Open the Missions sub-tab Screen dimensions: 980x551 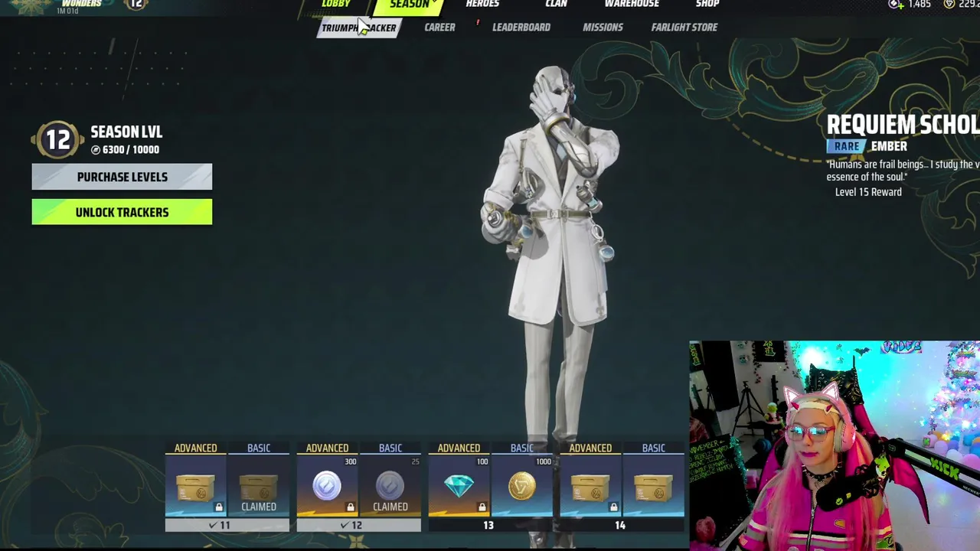pos(603,28)
